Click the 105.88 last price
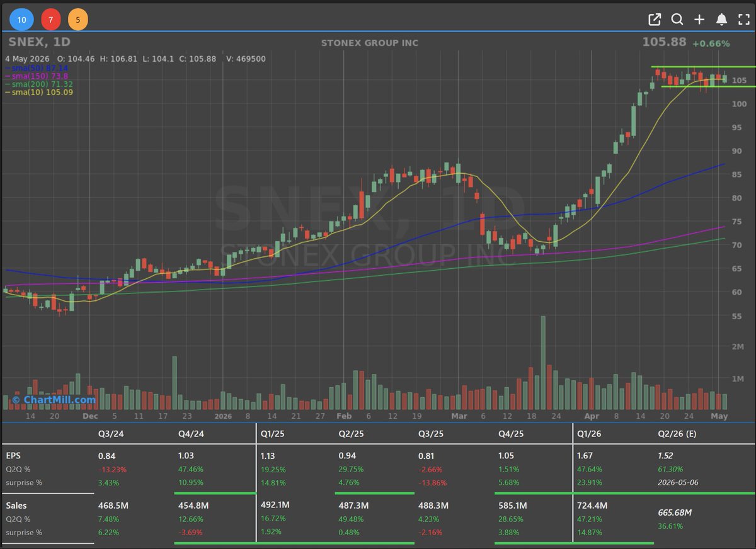 pyautogui.click(x=664, y=42)
